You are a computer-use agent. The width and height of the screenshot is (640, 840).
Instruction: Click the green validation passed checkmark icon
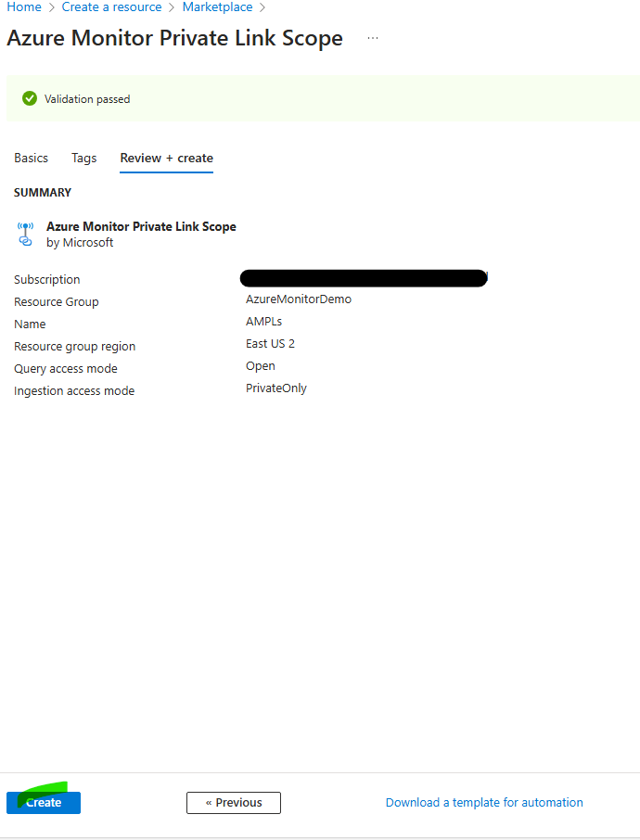[30, 98]
